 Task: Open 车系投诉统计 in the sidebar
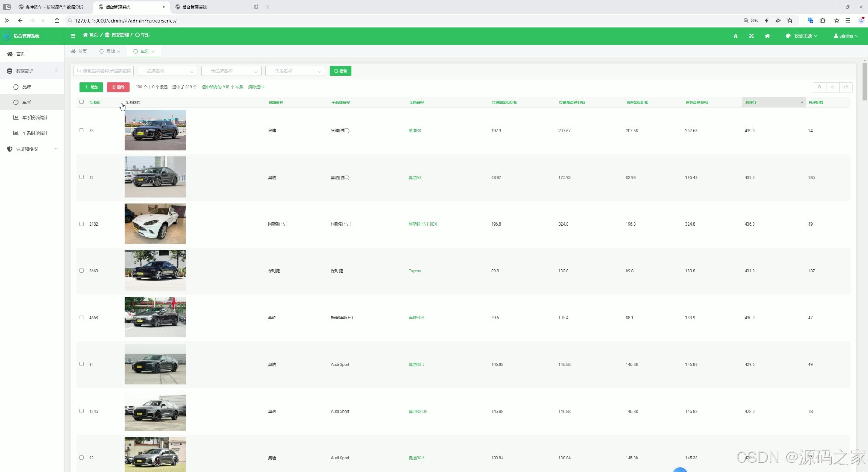pyautogui.click(x=35, y=118)
